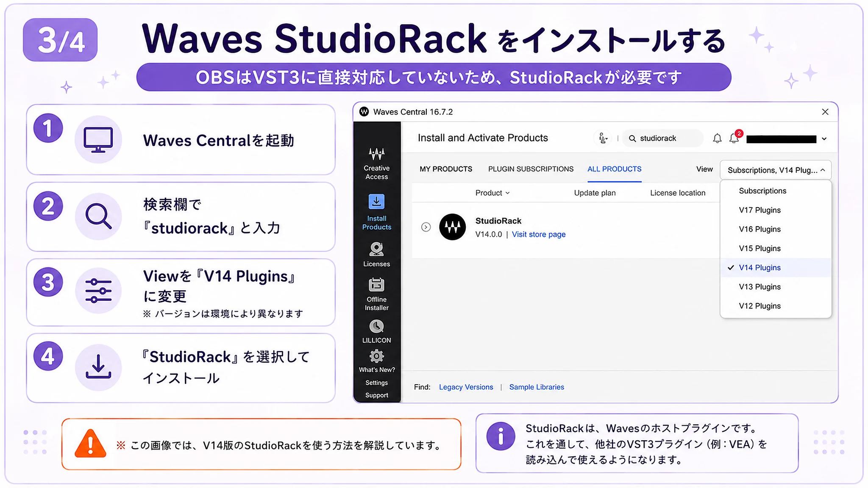Choose V12 Plugins in the View list
Image resolution: width=868 pixels, height=488 pixels.
coord(776,306)
